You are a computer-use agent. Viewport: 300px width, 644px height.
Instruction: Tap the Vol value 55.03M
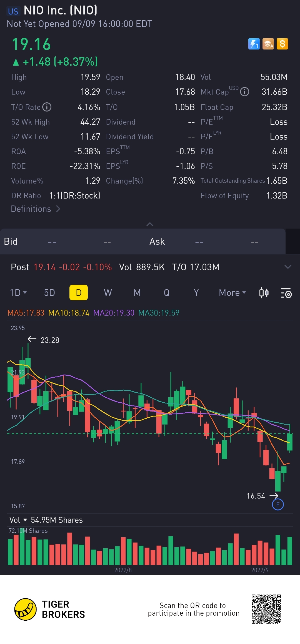(274, 77)
